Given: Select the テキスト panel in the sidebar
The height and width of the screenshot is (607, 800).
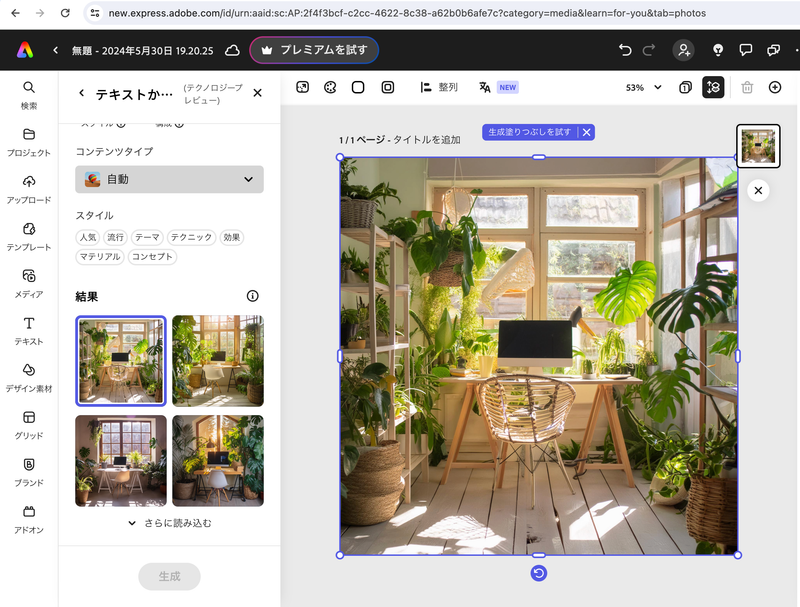Looking at the screenshot, I should point(28,330).
